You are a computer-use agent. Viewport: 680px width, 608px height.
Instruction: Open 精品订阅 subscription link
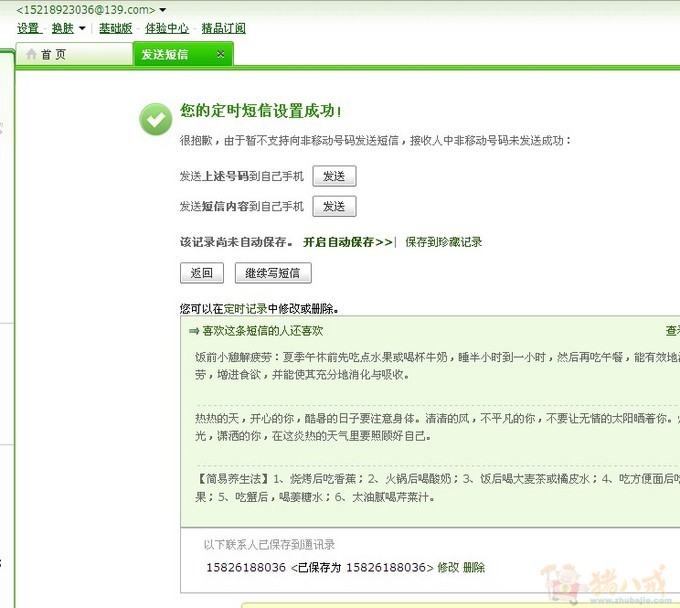click(x=223, y=28)
